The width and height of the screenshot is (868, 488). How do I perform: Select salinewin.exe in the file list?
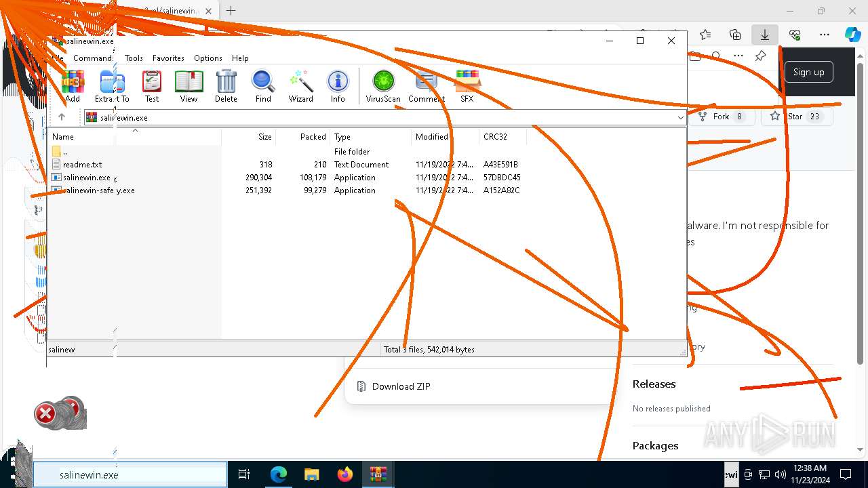286,178
